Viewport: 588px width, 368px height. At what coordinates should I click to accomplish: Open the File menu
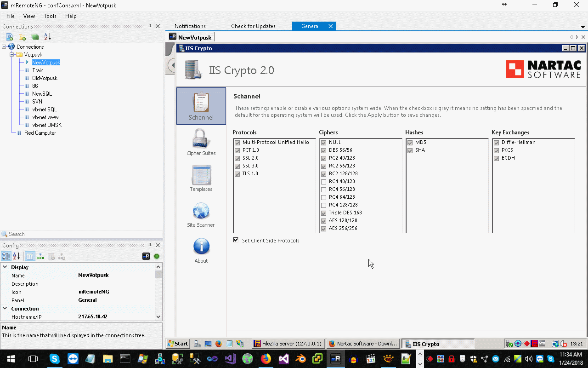click(x=11, y=16)
